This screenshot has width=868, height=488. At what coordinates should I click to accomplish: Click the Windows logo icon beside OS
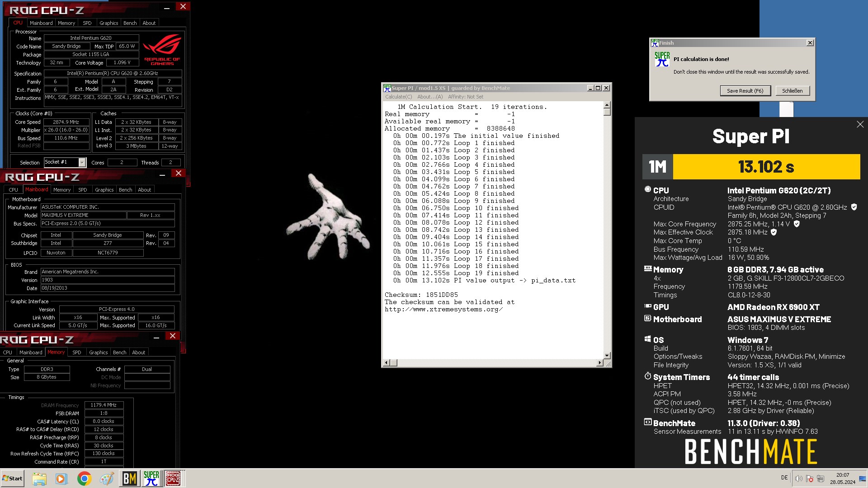click(x=648, y=339)
